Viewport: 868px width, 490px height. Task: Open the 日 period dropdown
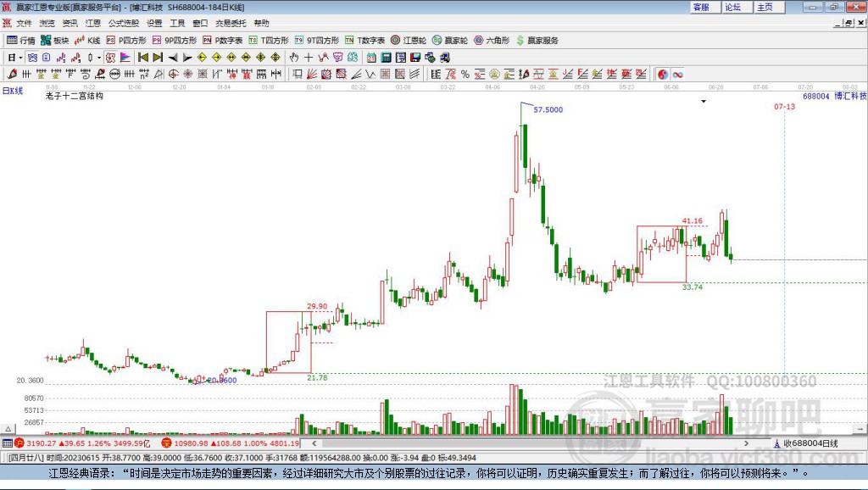pyautogui.click(x=15, y=58)
